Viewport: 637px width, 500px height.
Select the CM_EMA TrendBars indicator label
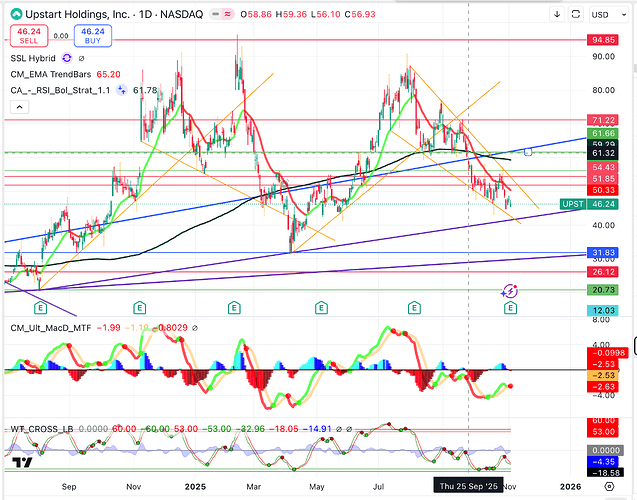point(51,74)
